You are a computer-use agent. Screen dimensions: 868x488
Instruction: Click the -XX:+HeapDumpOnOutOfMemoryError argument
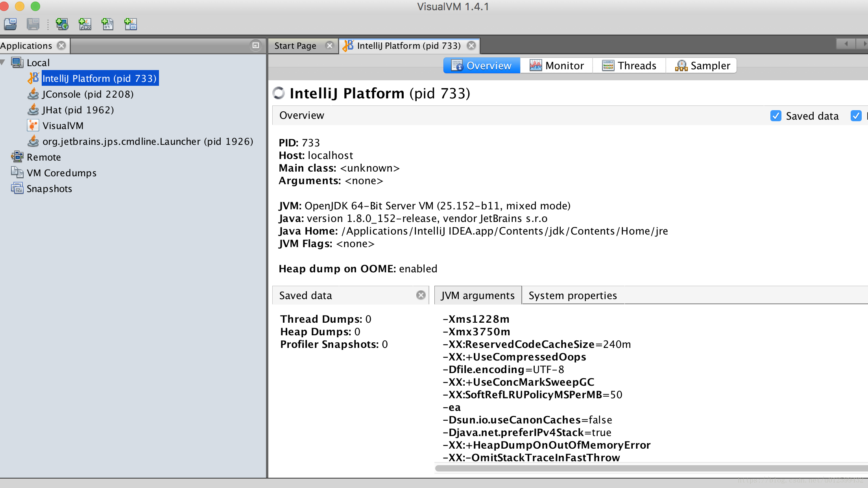click(547, 445)
